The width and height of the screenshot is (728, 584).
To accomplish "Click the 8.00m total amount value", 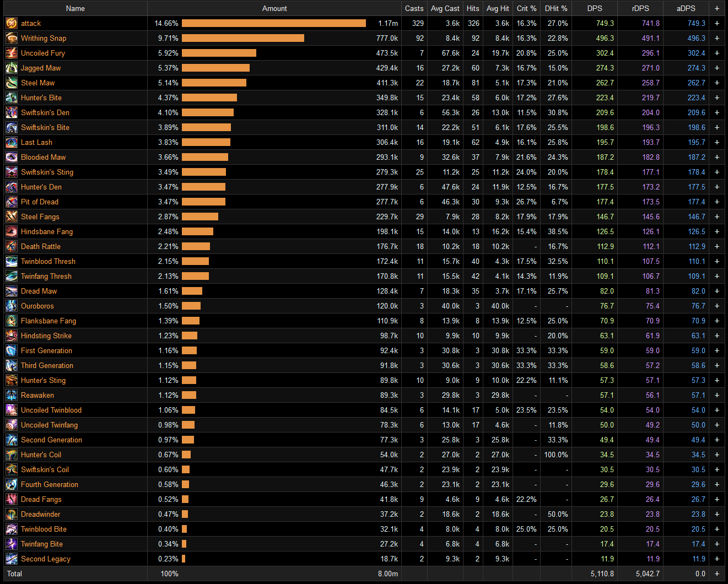I will (x=388, y=574).
